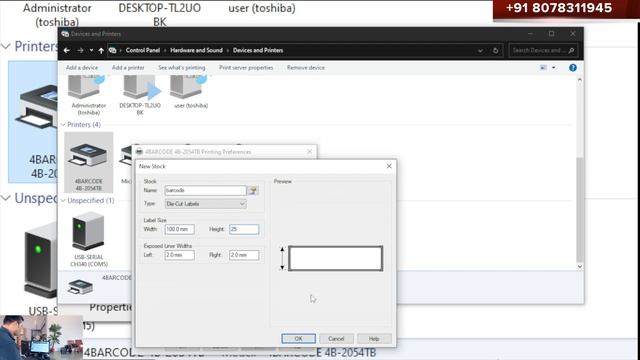The width and height of the screenshot is (640, 360).
Task: Click Cancel in New Stock dialog
Action: pos(336,339)
